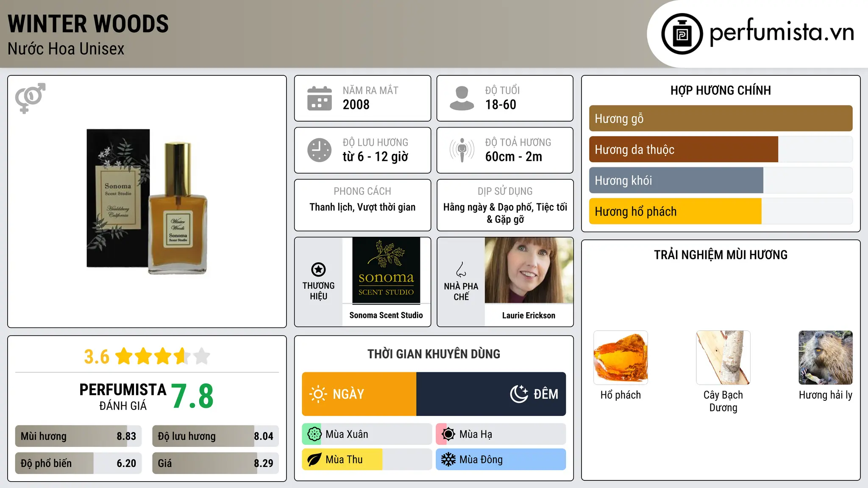Click the unisex gender symbol icon
This screenshot has width=868, height=488.
(x=30, y=98)
